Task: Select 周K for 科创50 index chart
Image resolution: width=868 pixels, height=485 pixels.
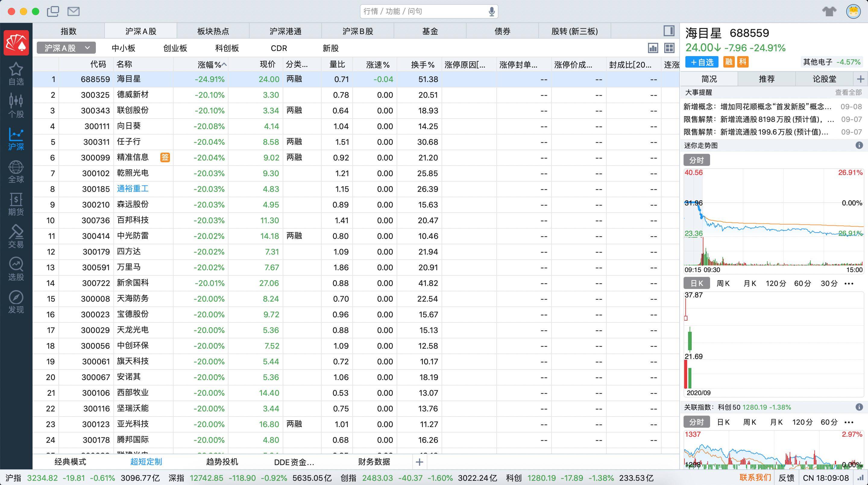Action: 750,422
